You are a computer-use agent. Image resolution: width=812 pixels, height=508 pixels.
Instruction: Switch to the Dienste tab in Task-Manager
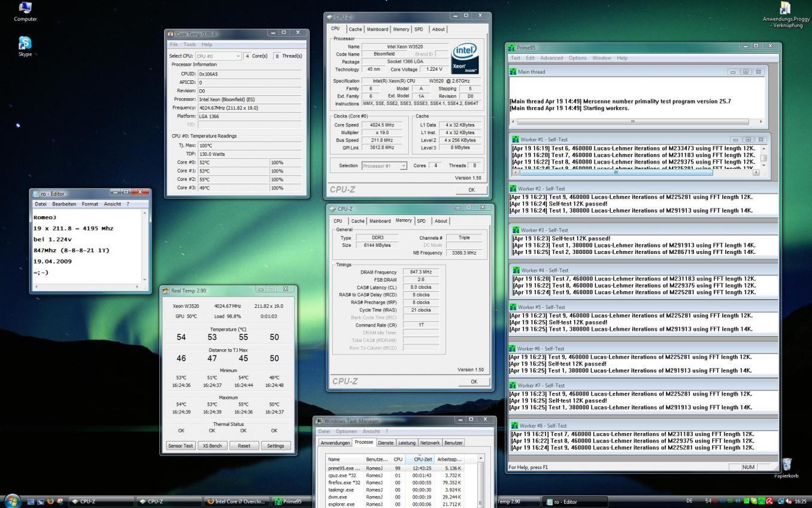coord(386,443)
